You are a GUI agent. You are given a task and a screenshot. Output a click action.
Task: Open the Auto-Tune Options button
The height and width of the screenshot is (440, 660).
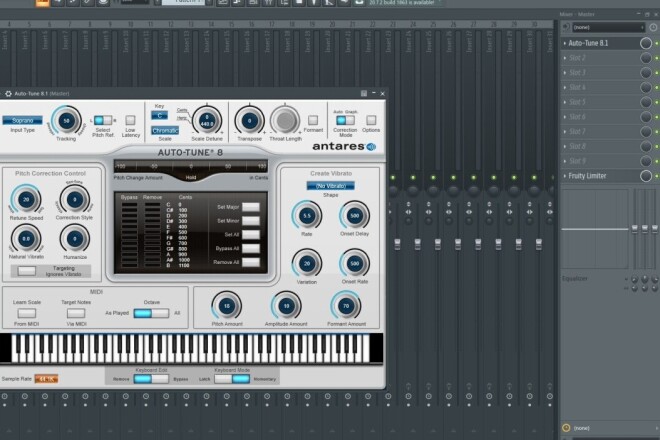pos(371,120)
